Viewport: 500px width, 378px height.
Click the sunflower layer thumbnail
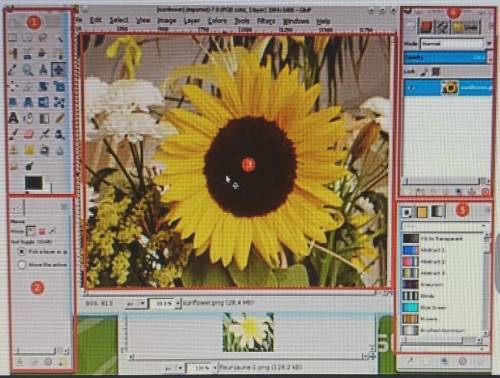450,88
